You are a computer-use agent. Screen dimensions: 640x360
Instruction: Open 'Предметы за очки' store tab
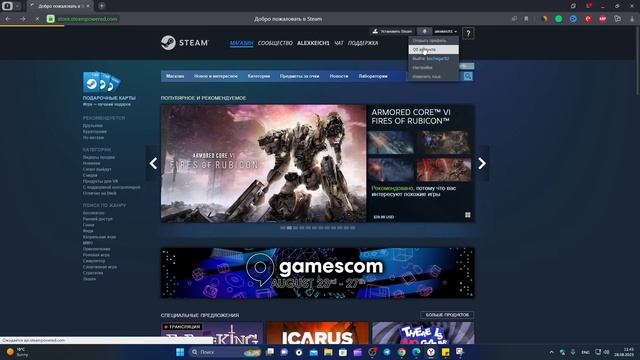pyautogui.click(x=300, y=76)
